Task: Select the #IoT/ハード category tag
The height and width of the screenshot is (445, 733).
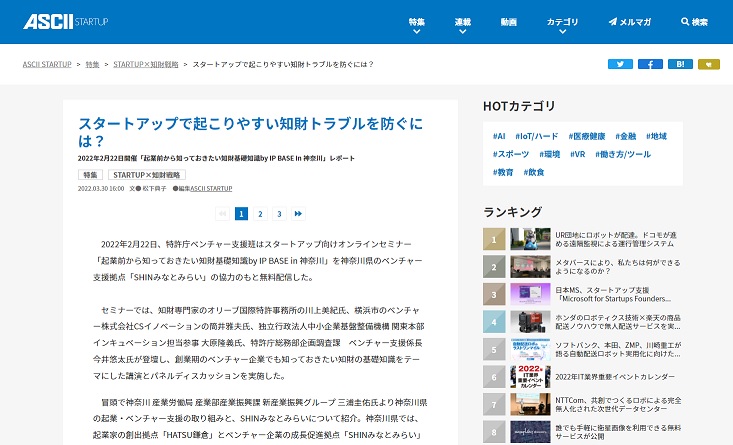Action: click(x=536, y=136)
